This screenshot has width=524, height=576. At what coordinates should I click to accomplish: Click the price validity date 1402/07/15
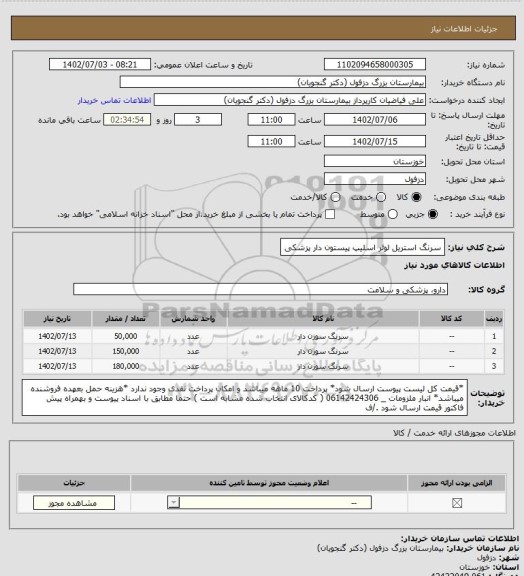point(375,141)
